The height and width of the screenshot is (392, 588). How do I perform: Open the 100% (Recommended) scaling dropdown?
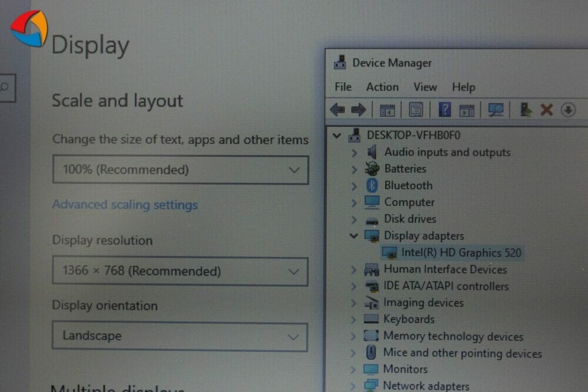click(x=181, y=170)
